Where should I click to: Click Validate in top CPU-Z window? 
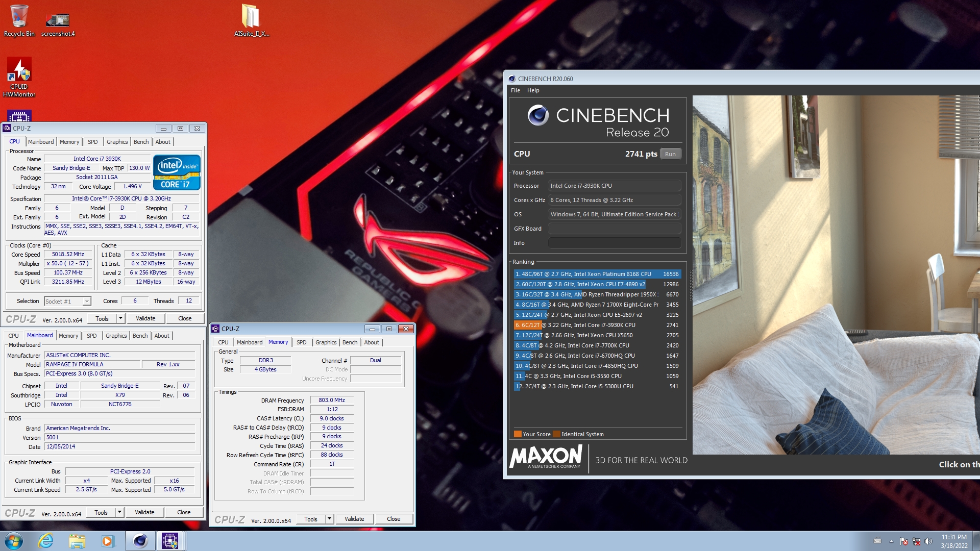145,318
